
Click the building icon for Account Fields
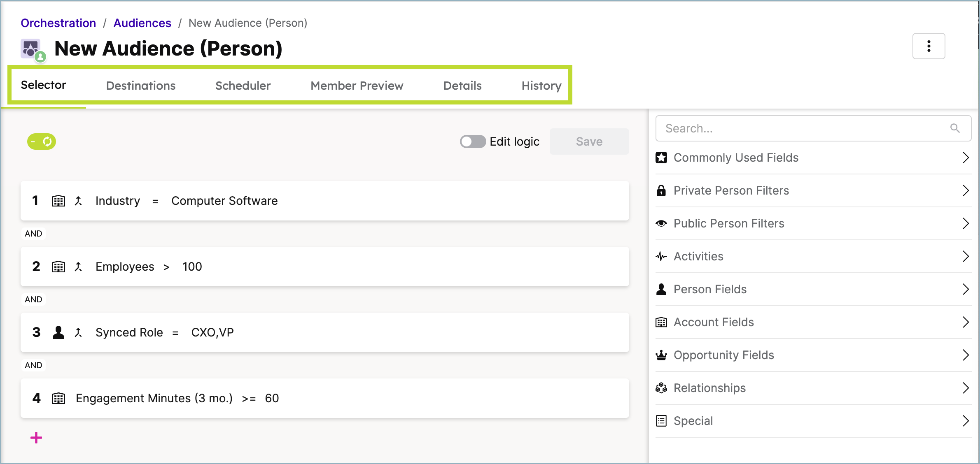click(x=661, y=322)
